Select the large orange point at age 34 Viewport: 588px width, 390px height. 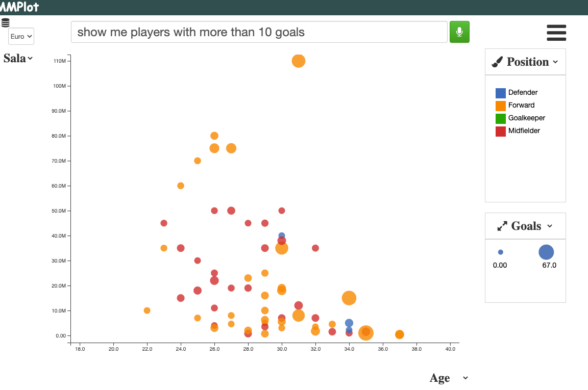[x=349, y=298]
